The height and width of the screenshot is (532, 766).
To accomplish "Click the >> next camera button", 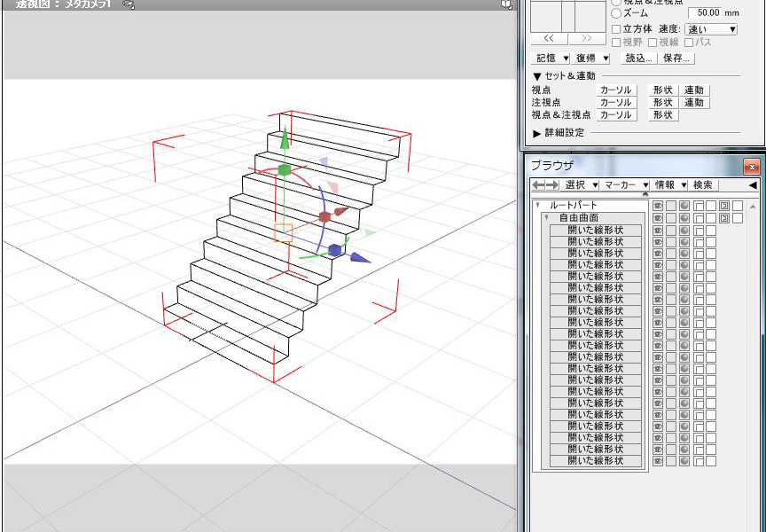I will (x=587, y=38).
